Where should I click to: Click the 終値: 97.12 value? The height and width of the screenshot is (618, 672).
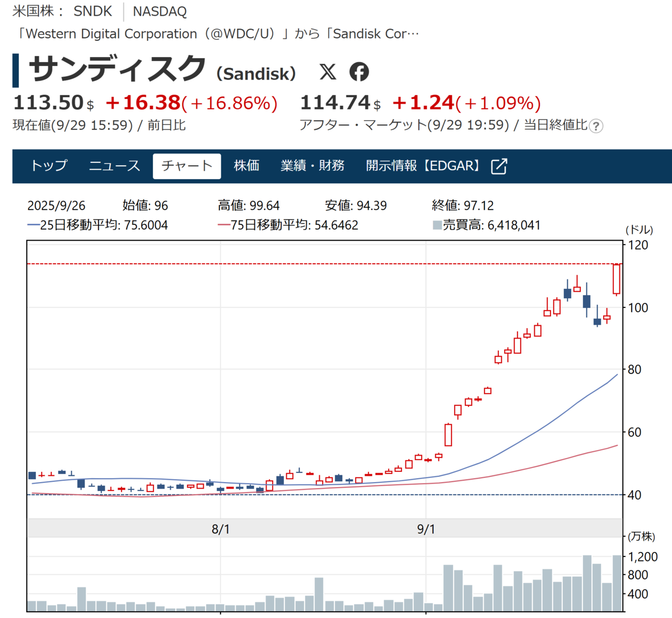coord(463,205)
